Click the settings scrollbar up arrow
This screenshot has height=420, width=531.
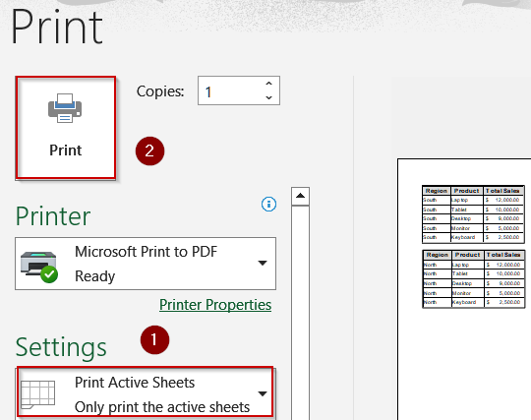pyautogui.click(x=300, y=196)
